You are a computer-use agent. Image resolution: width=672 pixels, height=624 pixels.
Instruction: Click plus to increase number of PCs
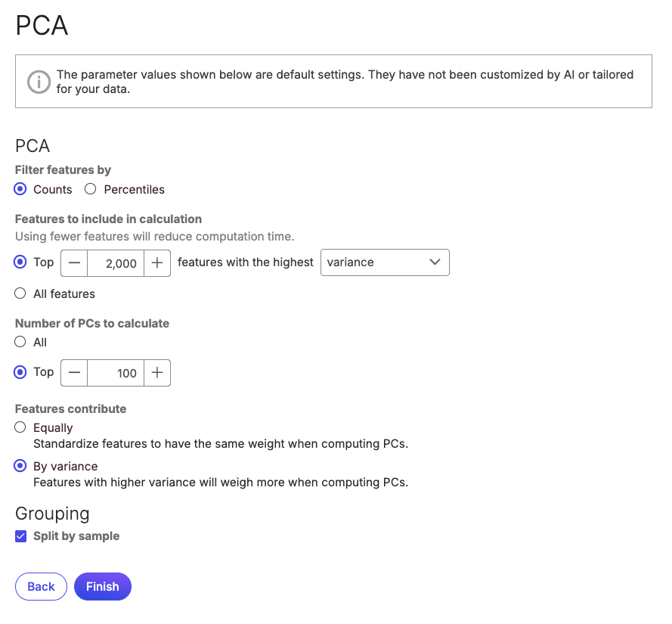click(156, 372)
